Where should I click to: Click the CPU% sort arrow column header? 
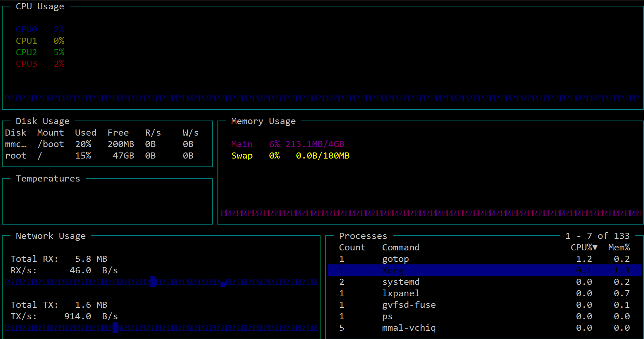pos(584,248)
